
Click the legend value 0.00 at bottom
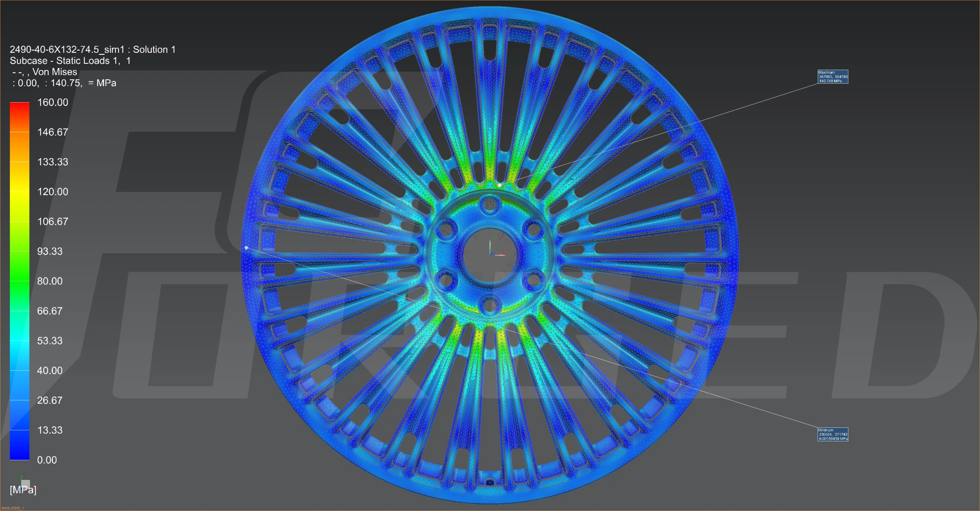(47, 460)
